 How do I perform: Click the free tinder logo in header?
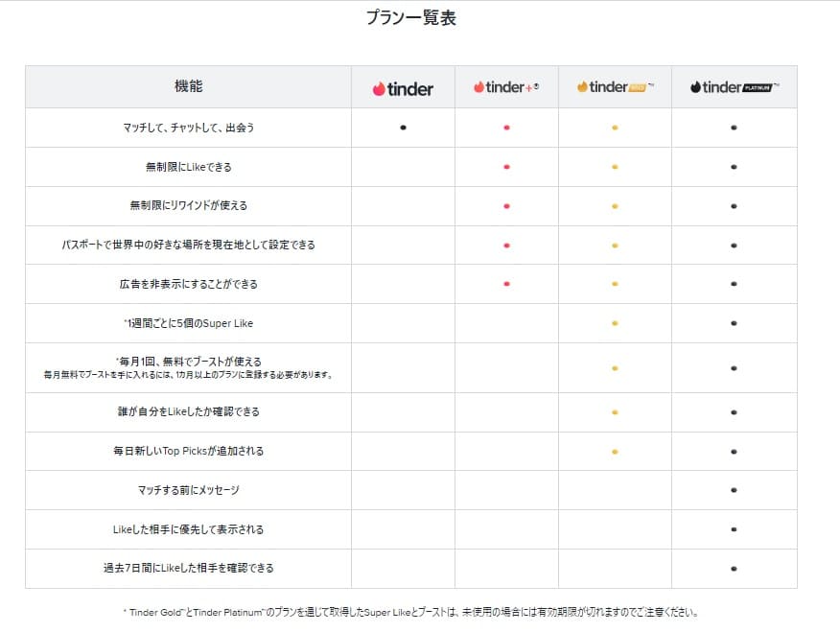click(x=403, y=88)
